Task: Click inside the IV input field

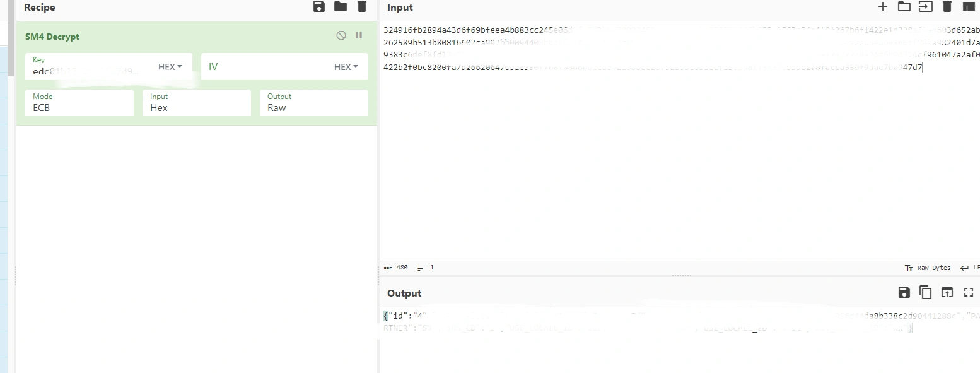Action: (265, 67)
